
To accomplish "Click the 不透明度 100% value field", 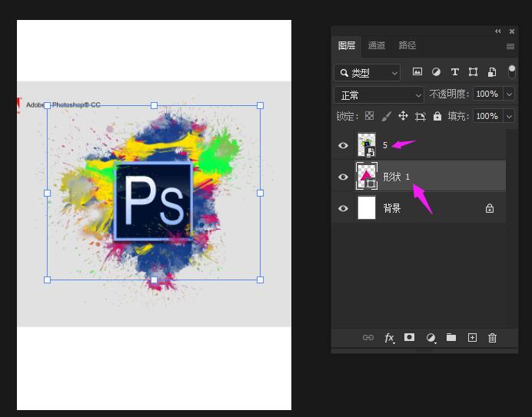I will 487,94.
